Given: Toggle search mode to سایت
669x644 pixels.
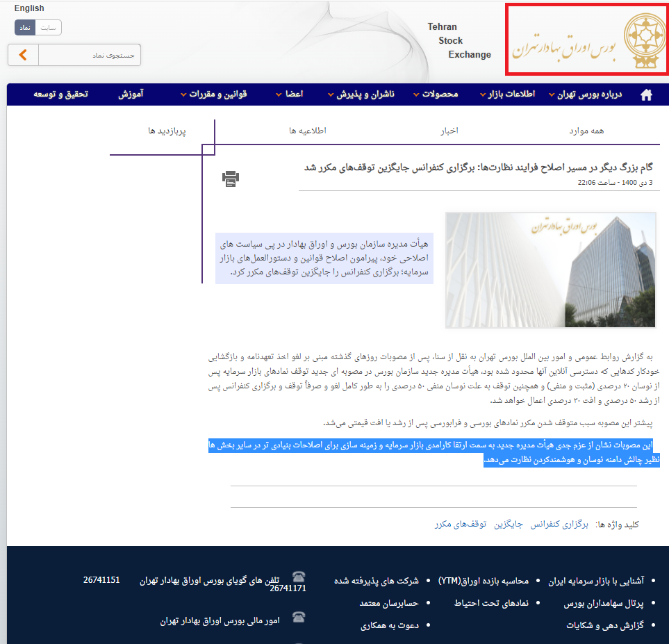Looking at the screenshot, I should tap(48, 28).
